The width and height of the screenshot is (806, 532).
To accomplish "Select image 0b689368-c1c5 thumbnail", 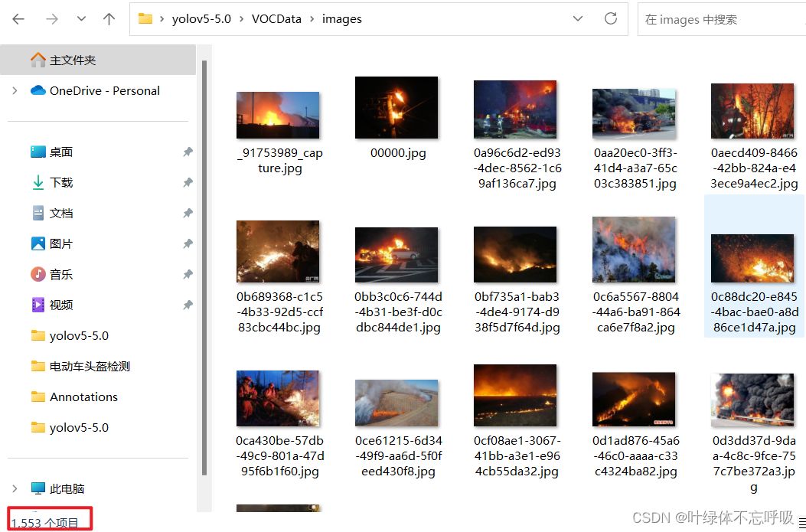I will coord(278,251).
